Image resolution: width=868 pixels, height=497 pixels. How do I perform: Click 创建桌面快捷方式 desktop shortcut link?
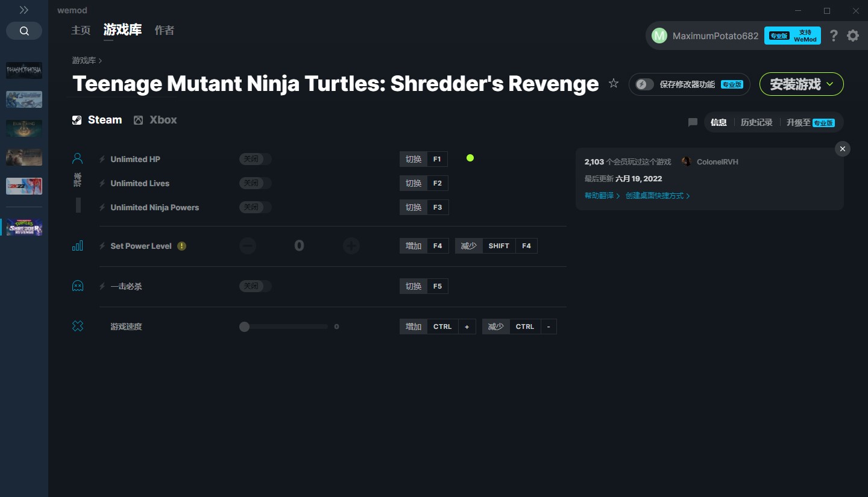pyautogui.click(x=658, y=196)
